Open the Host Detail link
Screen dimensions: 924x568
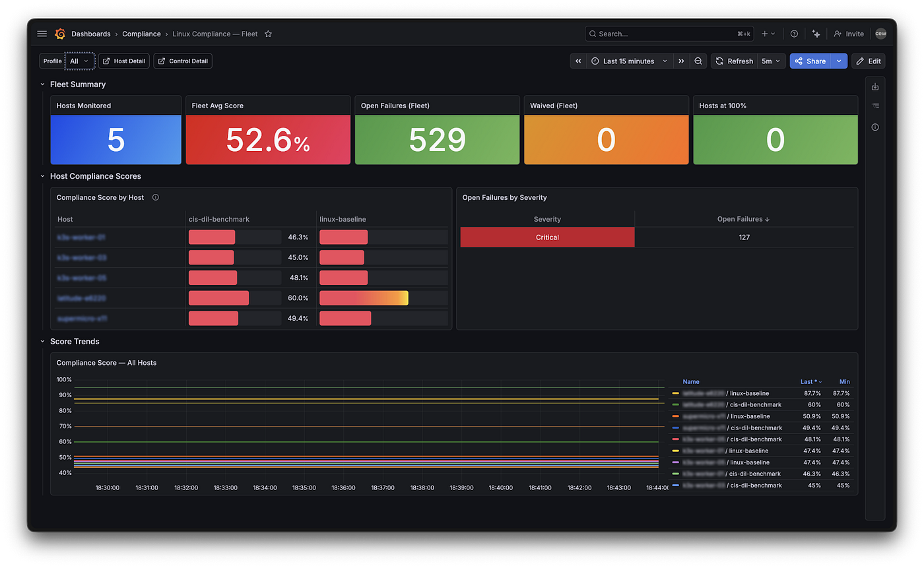coord(123,61)
